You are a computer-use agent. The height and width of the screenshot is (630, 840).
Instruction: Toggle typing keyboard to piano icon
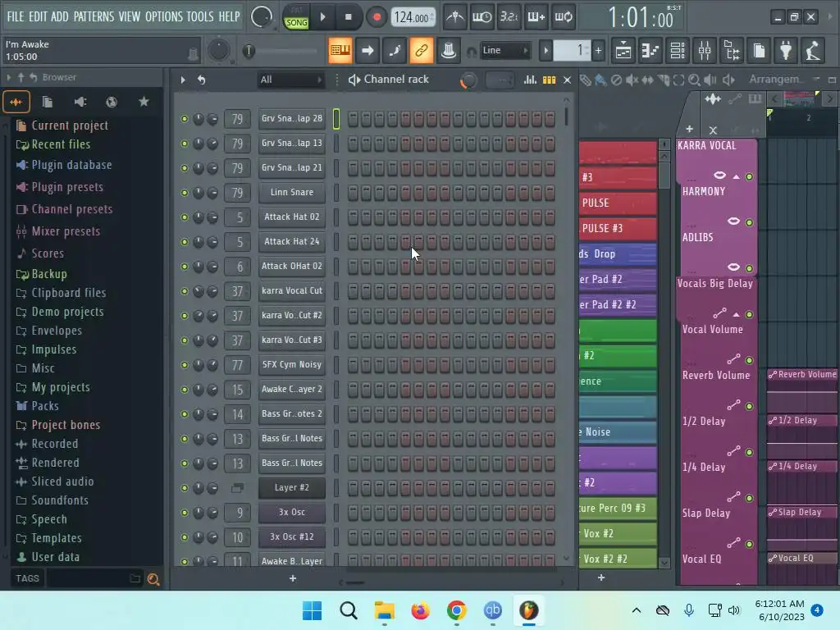340,51
